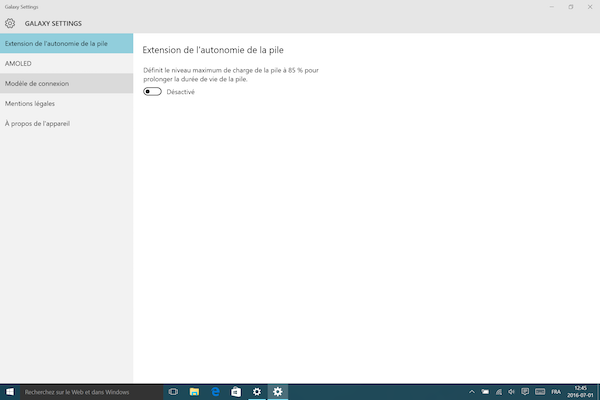Toggle the battery extension Désactivé switch

click(x=152, y=91)
